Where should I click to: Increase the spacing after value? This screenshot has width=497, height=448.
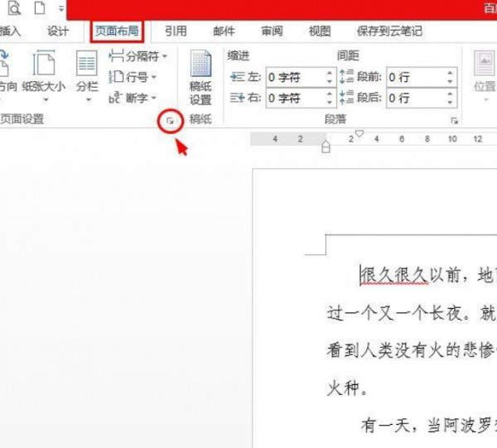(450, 94)
